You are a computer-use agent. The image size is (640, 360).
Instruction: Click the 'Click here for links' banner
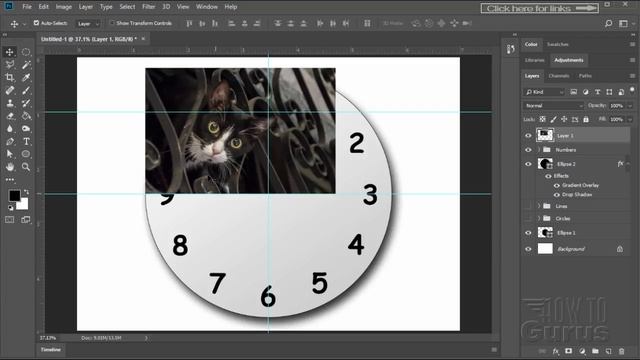coord(540,8)
